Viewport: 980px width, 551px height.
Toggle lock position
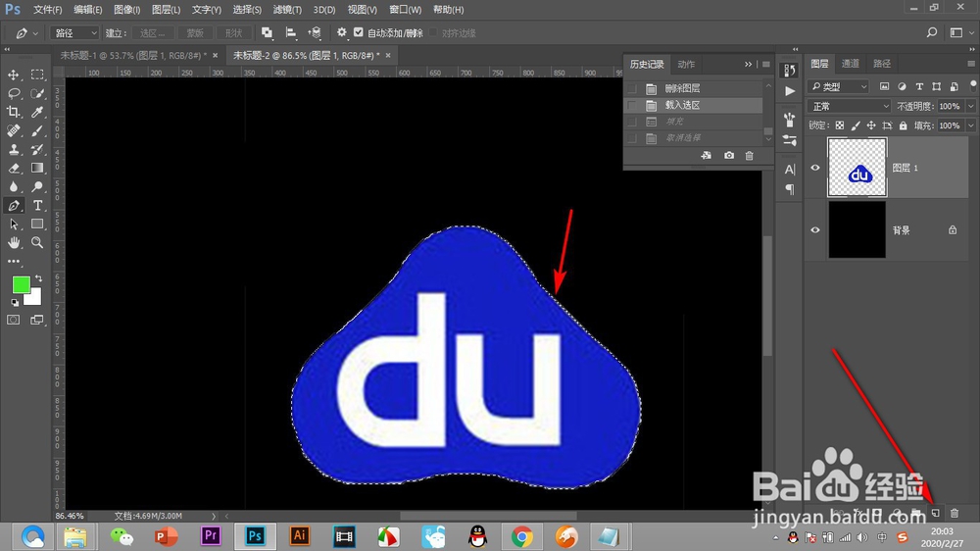coord(871,125)
